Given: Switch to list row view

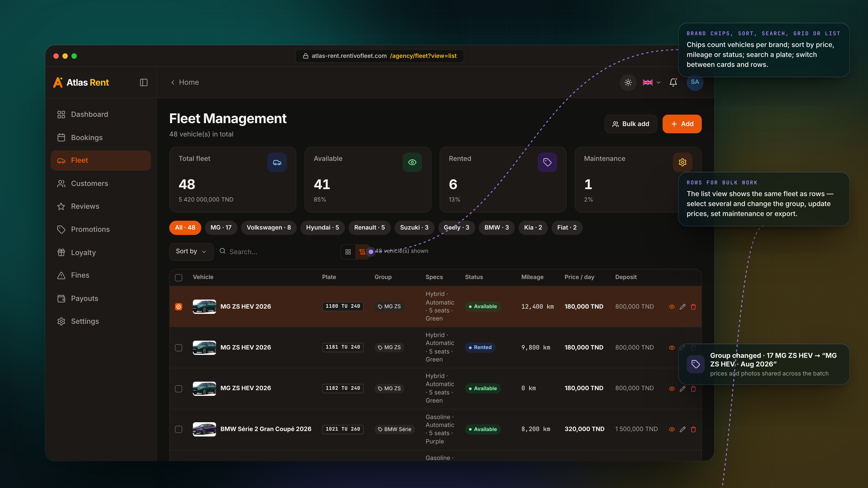Looking at the screenshot, I should point(362,252).
